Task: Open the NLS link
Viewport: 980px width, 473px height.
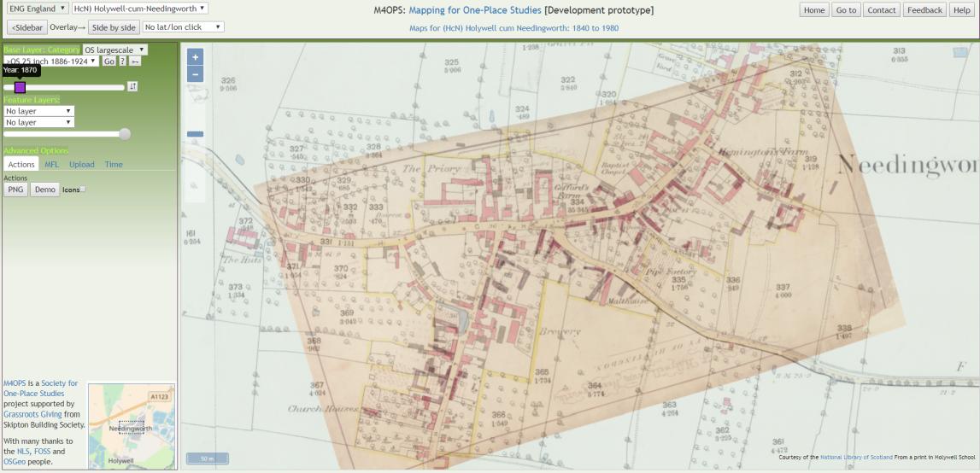Action: click(22, 451)
